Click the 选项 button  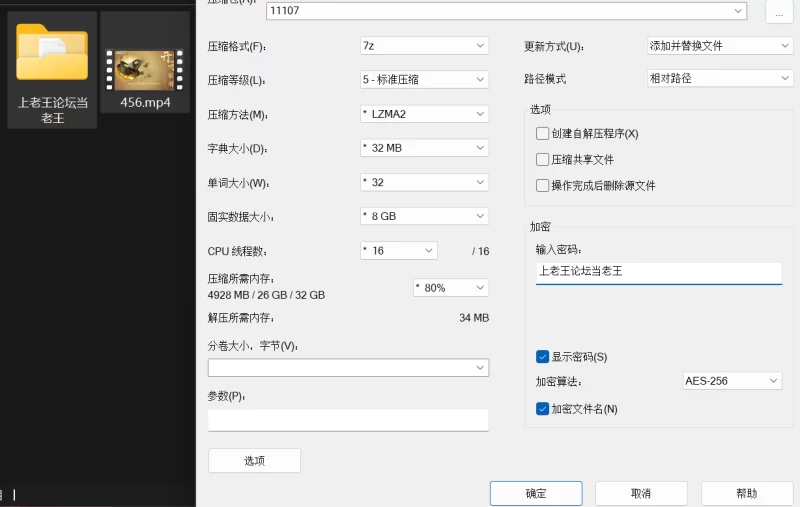click(254, 461)
